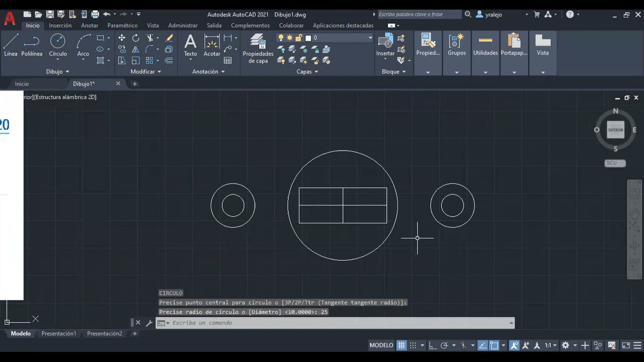Screen dimensions: 644x362
Task: Click the Fillet (Empalme) tool icon
Action: point(149,49)
